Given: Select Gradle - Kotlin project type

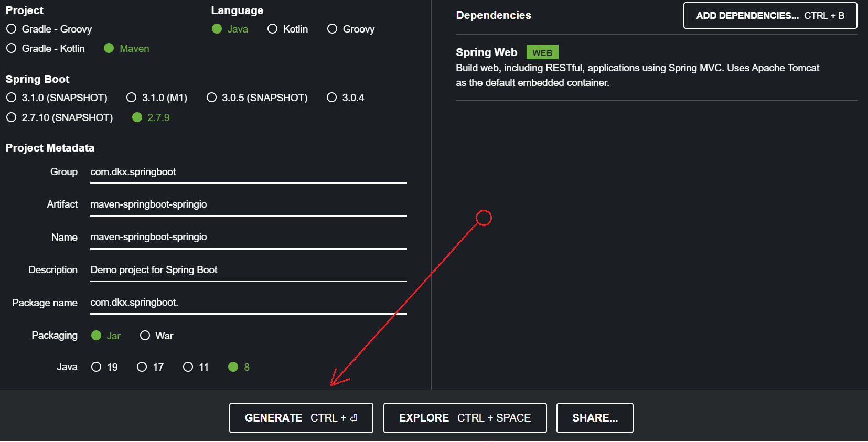Looking at the screenshot, I should [45, 48].
